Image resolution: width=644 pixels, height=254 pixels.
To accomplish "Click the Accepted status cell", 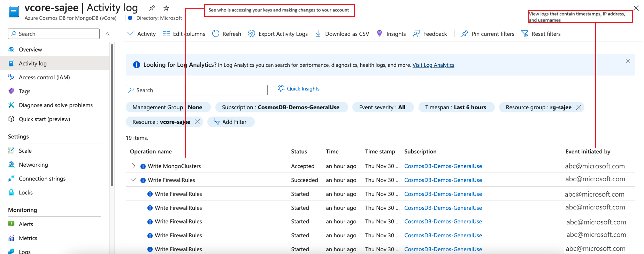I will [303, 166].
